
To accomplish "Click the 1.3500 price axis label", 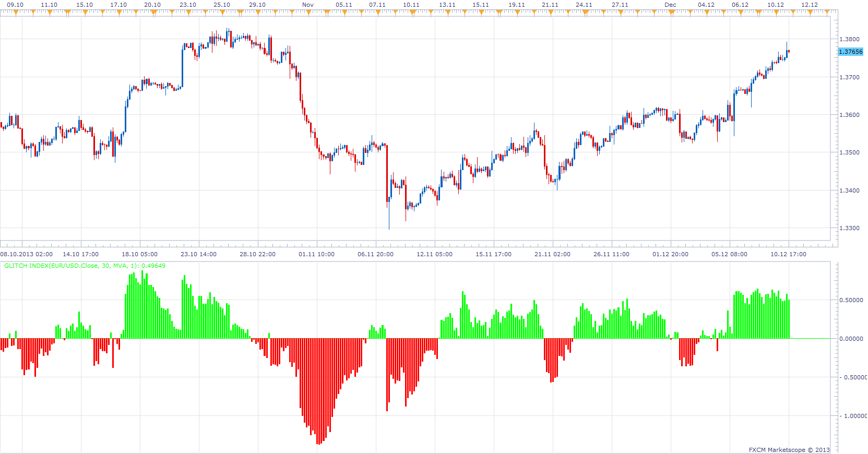I will tap(849, 153).
